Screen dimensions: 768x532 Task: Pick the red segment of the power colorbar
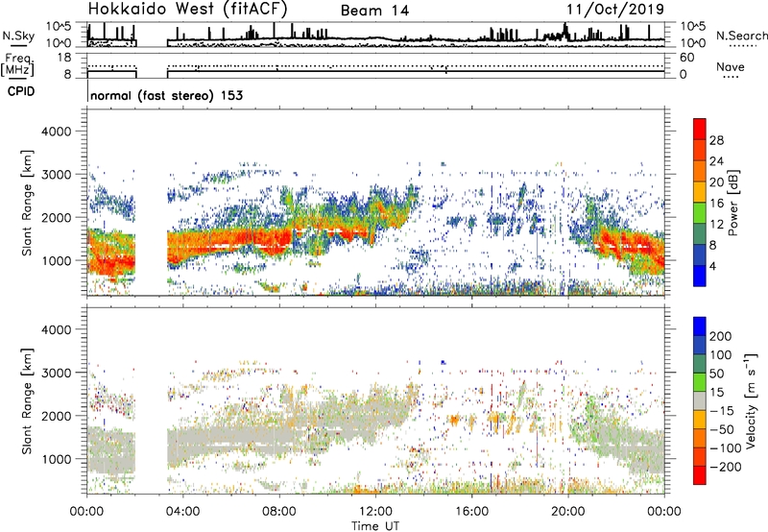click(x=700, y=129)
